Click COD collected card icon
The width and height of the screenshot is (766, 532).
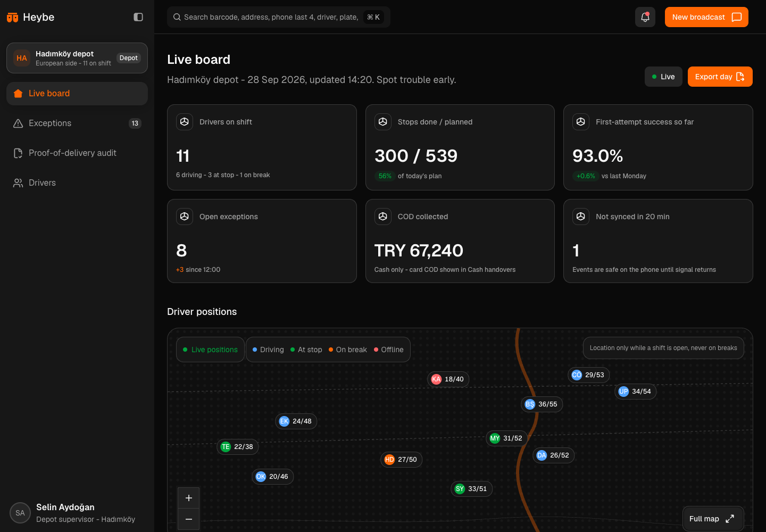coord(383,217)
